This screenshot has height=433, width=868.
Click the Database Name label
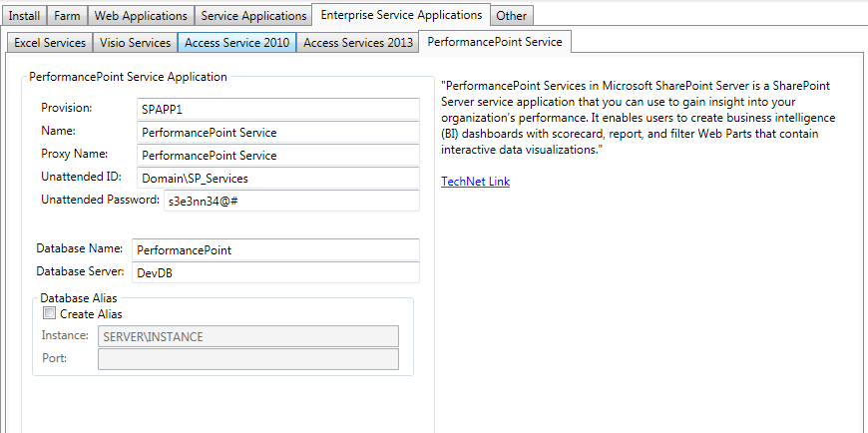click(79, 248)
